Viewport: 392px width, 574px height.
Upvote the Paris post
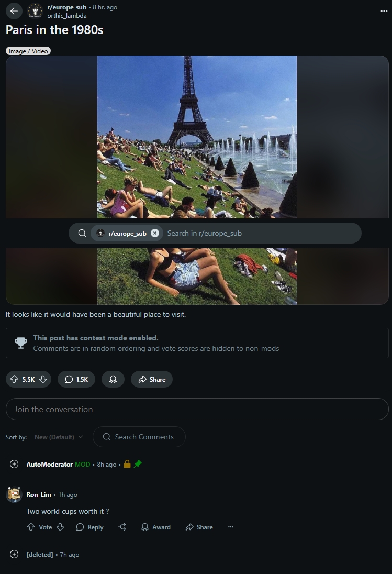(14, 379)
